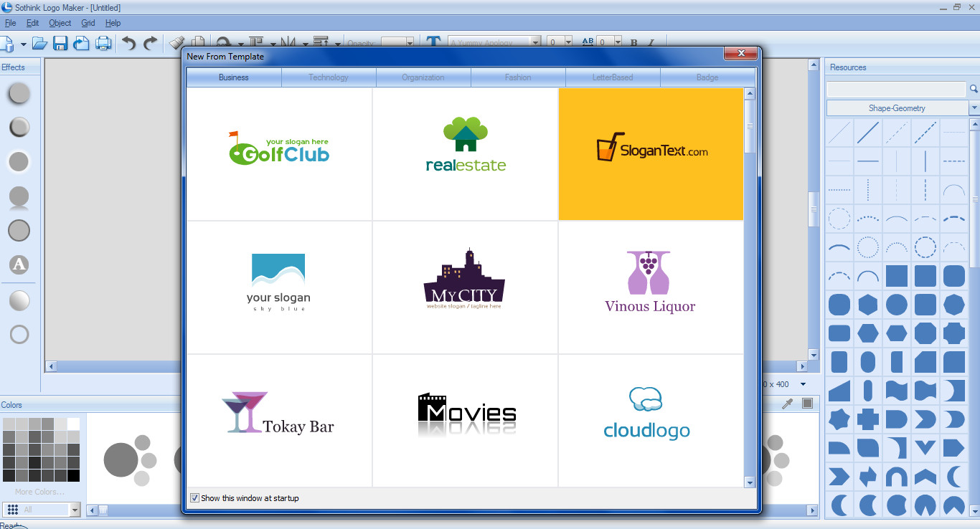Screen dimensions: 980x529
Task: Click the Export icon next to Save
Action: (x=82, y=43)
